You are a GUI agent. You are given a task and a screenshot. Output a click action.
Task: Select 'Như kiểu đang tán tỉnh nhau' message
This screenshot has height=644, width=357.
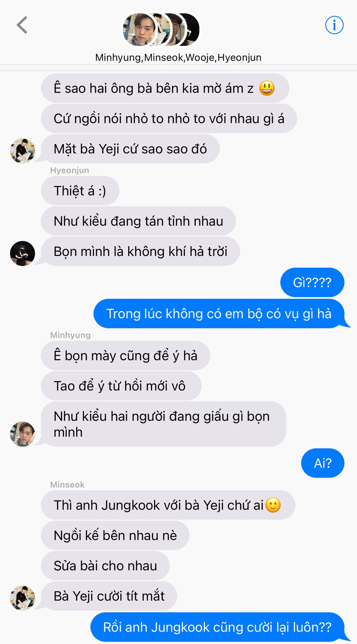(138, 221)
